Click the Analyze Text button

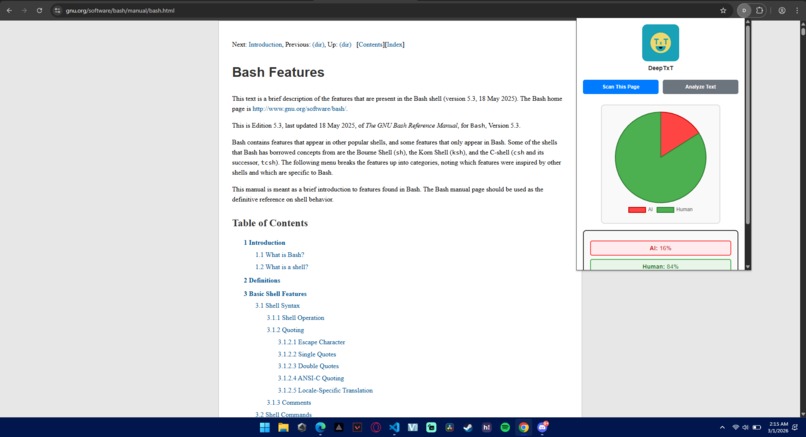[x=700, y=87]
